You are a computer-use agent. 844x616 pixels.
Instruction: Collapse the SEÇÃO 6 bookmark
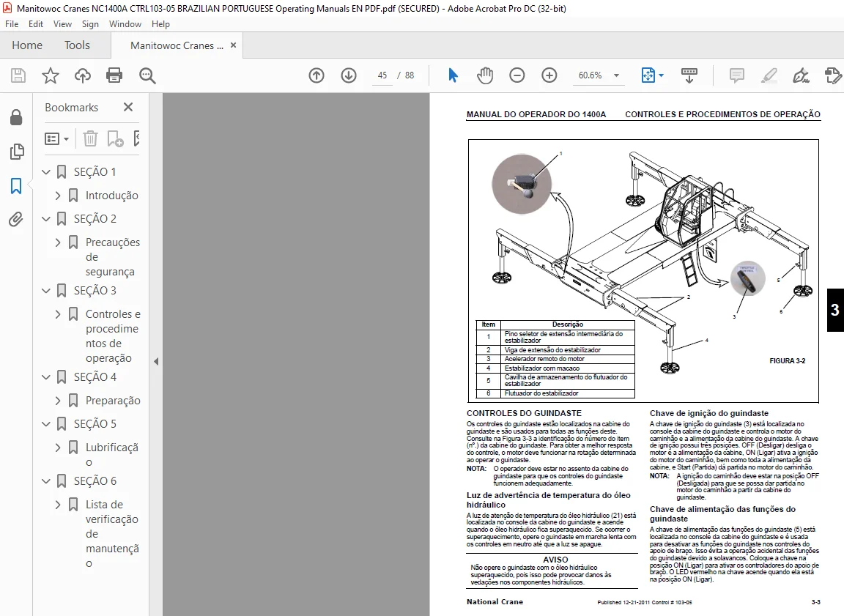pyautogui.click(x=46, y=481)
